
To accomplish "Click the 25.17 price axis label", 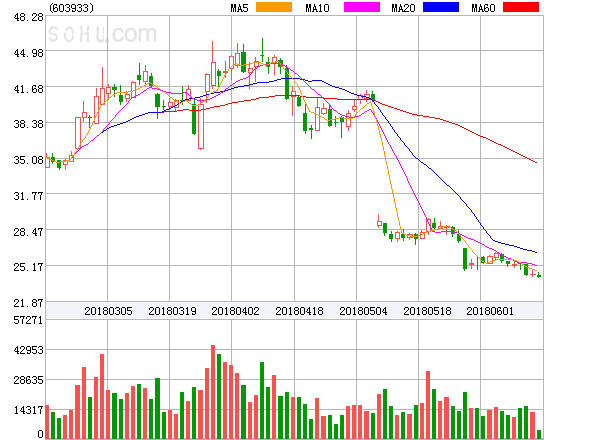I will click(28, 267).
